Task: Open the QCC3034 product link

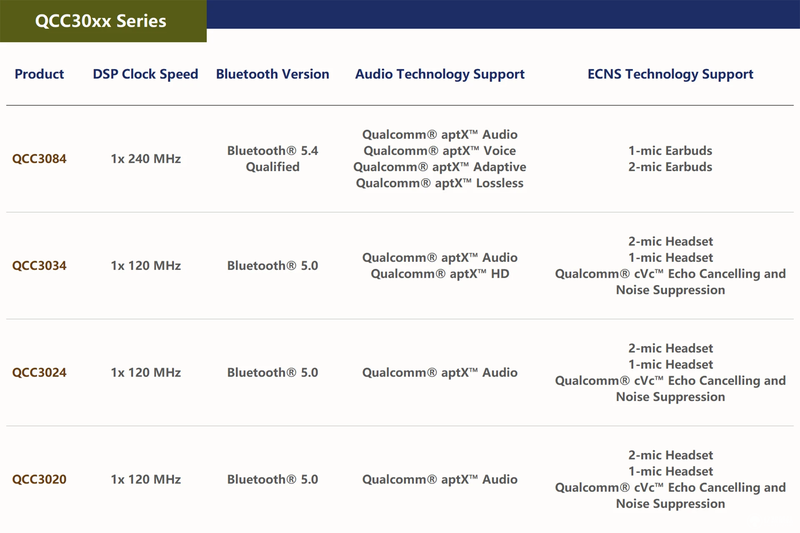Action: tap(39, 266)
